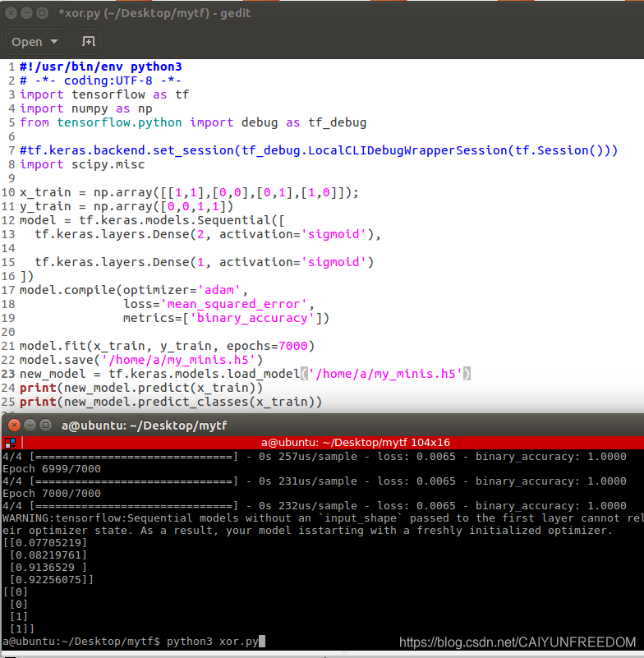Click the model.fit epochs=7000 line
The height and width of the screenshot is (658, 644).
[x=167, y=346]
